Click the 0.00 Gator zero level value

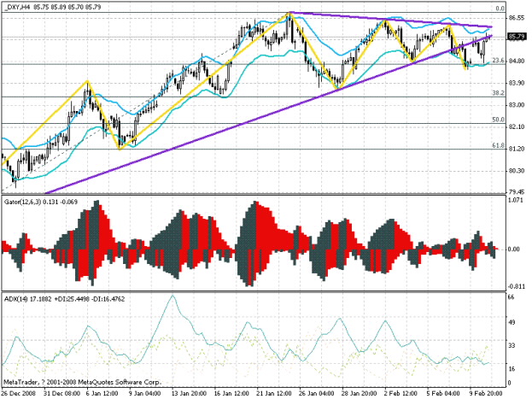(x=514, y=249)
